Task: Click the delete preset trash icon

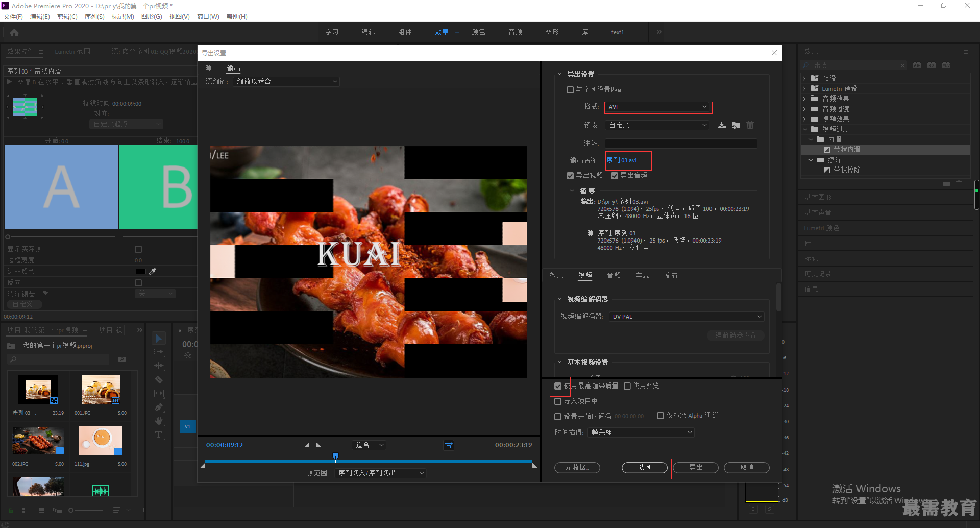Action: [750, 125]
